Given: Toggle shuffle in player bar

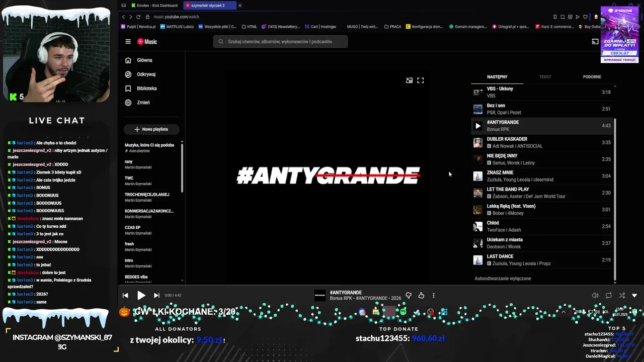Looking at the screenshot, I should 622,296.
